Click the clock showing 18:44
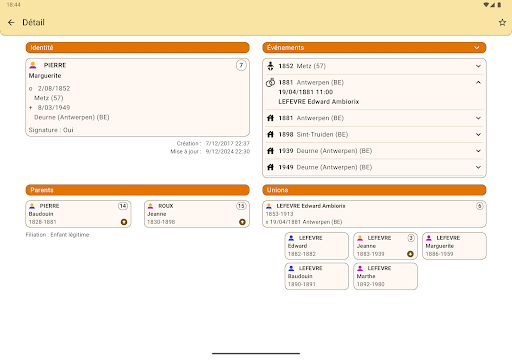 pyautogui.click(x=14, y=5)
